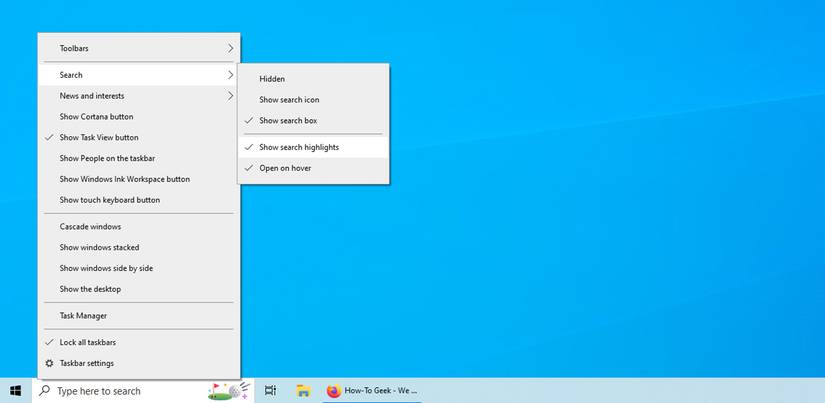Uncheck Open on hover option

[x=313, y=168]
